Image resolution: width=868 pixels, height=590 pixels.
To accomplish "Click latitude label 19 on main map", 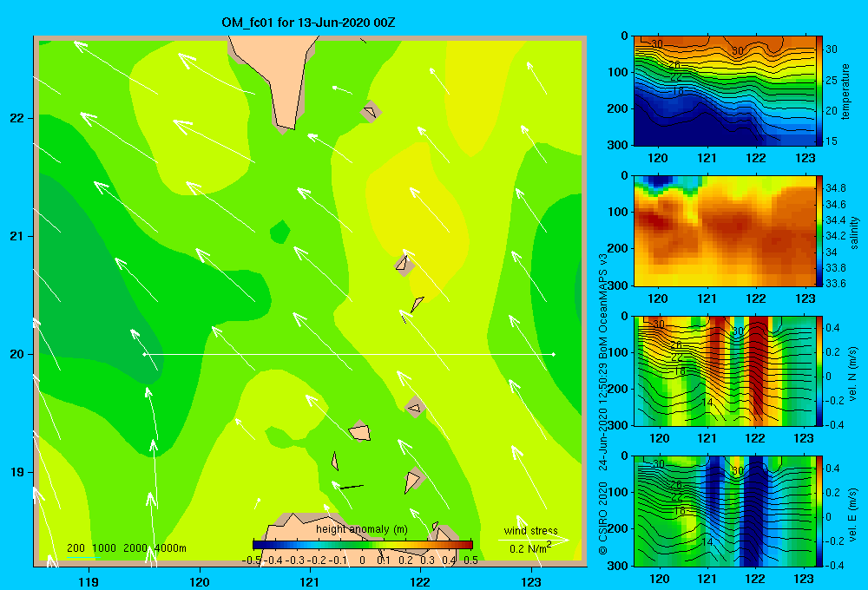I will pos(17,472).
